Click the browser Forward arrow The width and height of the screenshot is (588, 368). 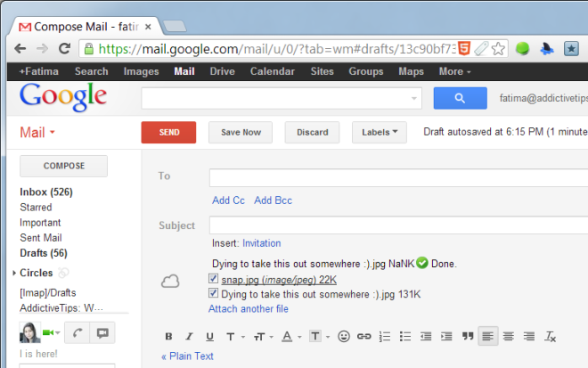pos(43,48)
